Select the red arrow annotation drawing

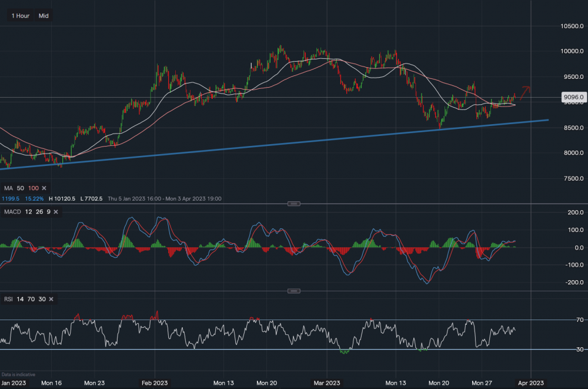523,91
